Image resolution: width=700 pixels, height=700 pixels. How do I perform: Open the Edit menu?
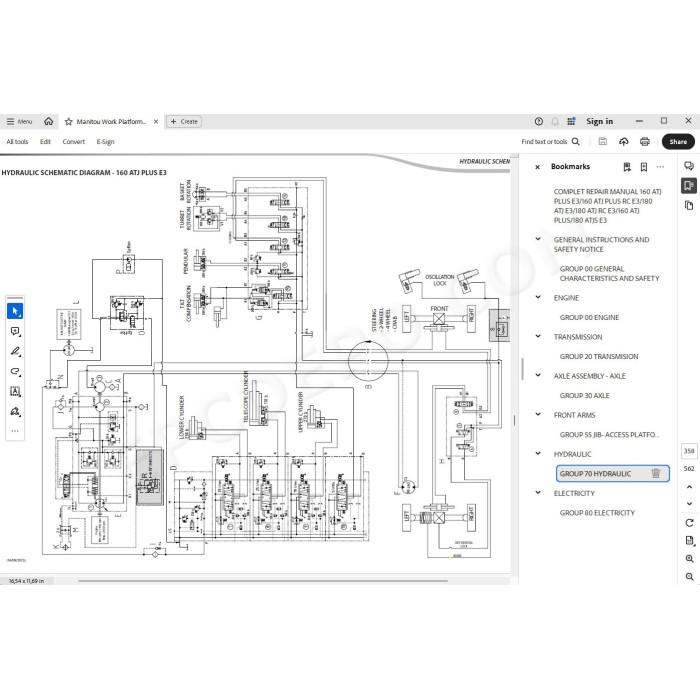45,142
